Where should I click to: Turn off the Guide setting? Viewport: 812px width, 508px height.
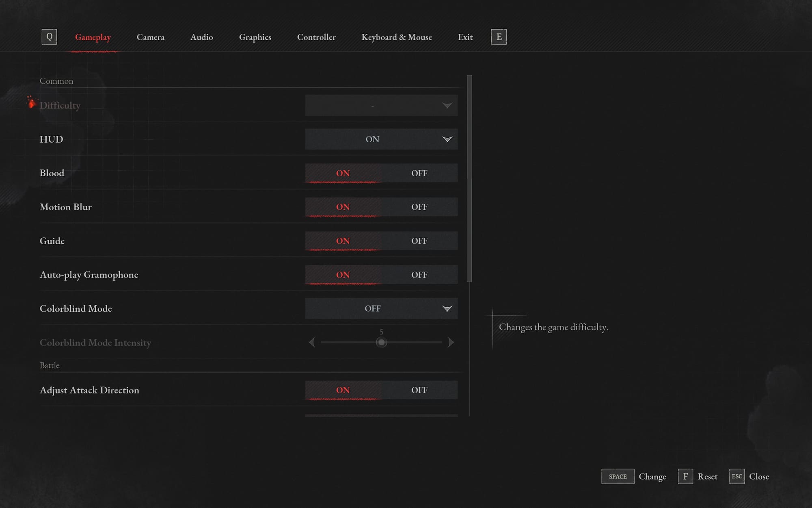tap(419, 241)
